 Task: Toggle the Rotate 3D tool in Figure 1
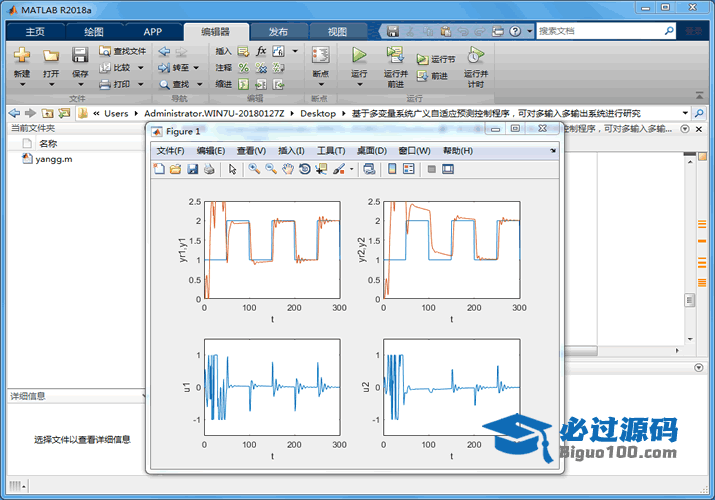(x=305, y=169)
